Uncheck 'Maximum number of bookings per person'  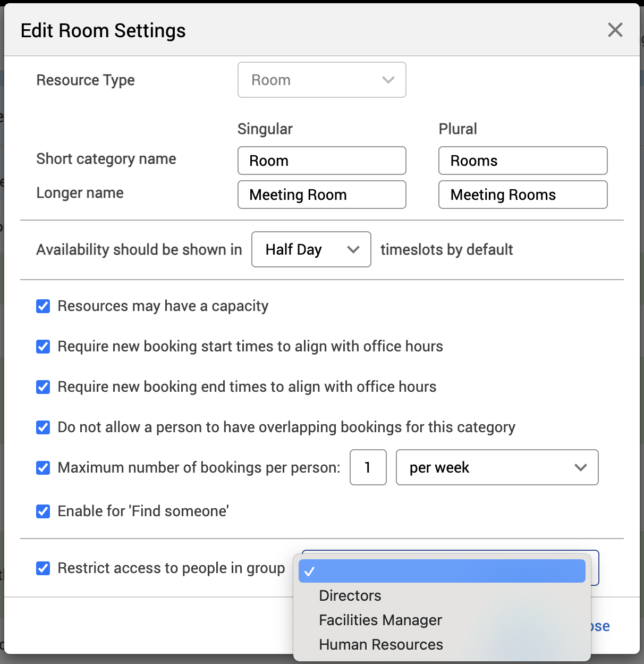pyautogui.click(x=43, y=468)
